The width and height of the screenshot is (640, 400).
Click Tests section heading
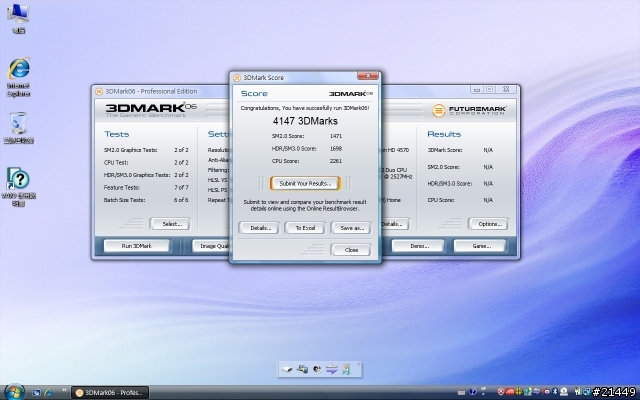coord(116,134)
